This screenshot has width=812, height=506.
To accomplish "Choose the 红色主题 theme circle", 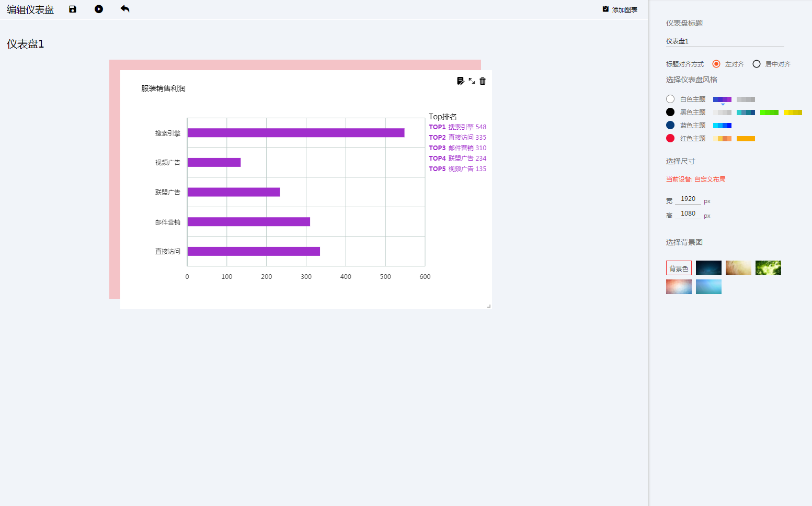I will point(670,138).
